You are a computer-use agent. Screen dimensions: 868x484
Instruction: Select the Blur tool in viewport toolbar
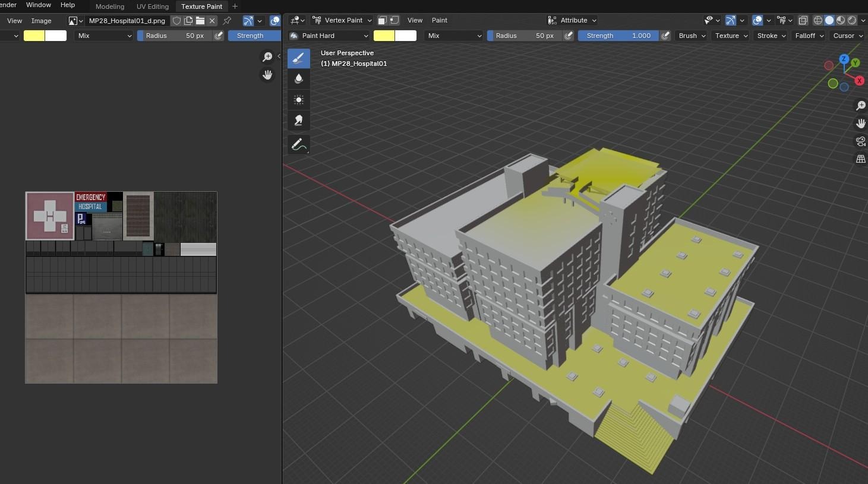pyautogui.click(x=298, y=78)
